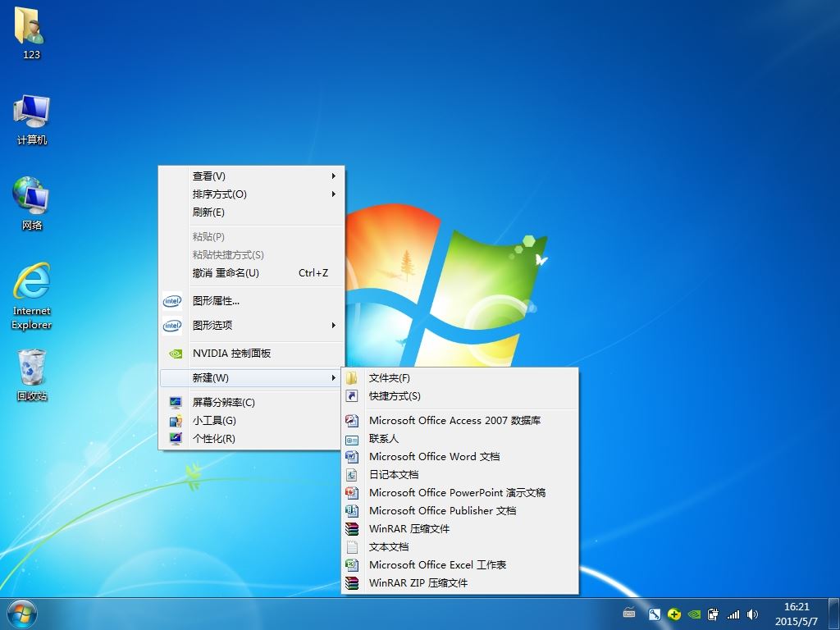Expand the 查看(V) submenu arrow
840x630 pixels.
click(333, 176)
